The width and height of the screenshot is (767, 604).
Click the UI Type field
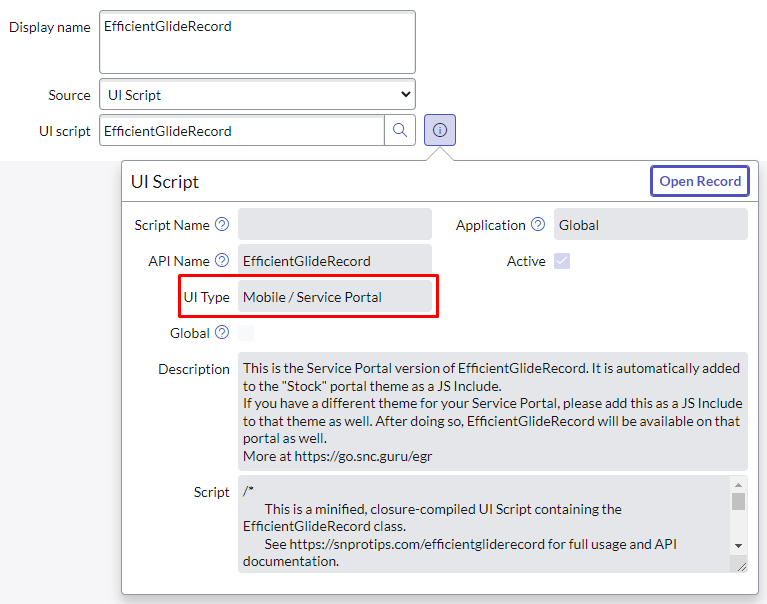tap(334, 297)
